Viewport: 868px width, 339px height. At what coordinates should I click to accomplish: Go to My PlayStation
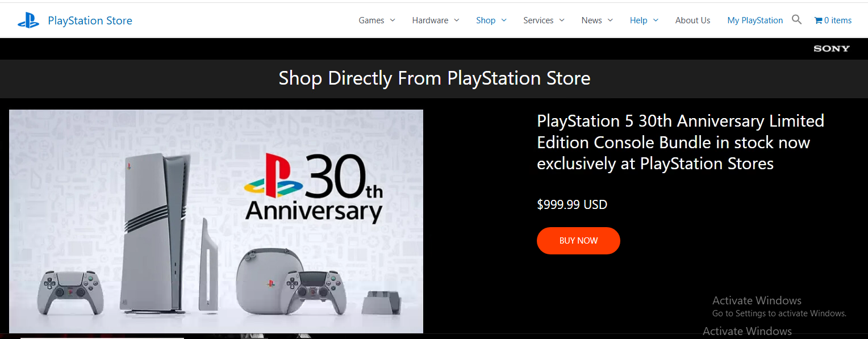(x=755, y=20)
